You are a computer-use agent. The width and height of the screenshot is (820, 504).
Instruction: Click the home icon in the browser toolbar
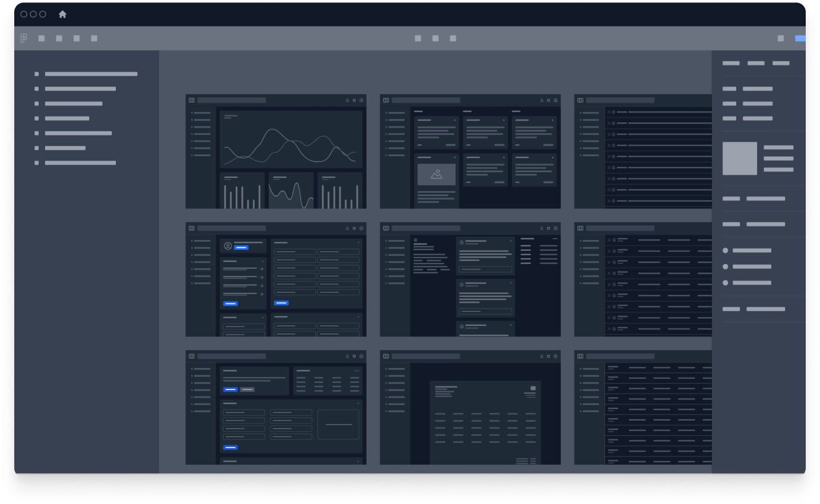click(x=62, y=14)
